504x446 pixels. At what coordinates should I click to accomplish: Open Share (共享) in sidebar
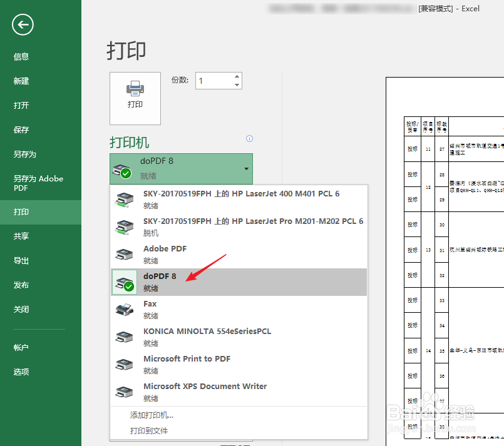(21, 236)
